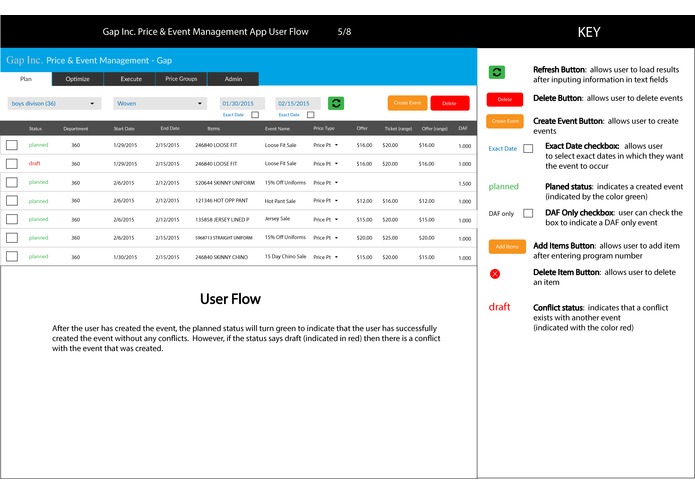Open the Admin tab
Screen dimensions: 695x494
(233, 79)
